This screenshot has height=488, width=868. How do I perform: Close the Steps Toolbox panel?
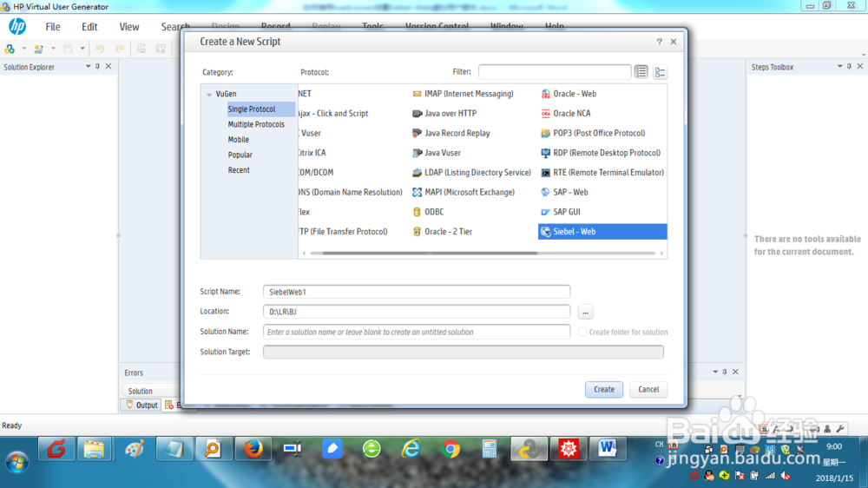tap(859, 67)
